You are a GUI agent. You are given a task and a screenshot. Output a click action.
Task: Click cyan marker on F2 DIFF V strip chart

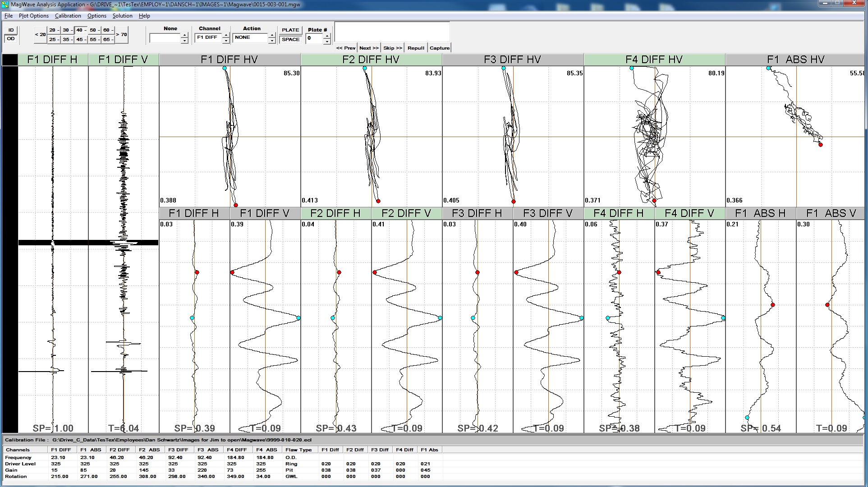[440, 318]
